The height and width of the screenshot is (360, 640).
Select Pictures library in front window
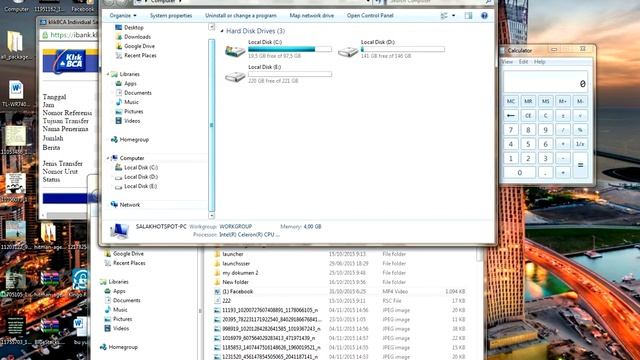click(x=129, y=111)
